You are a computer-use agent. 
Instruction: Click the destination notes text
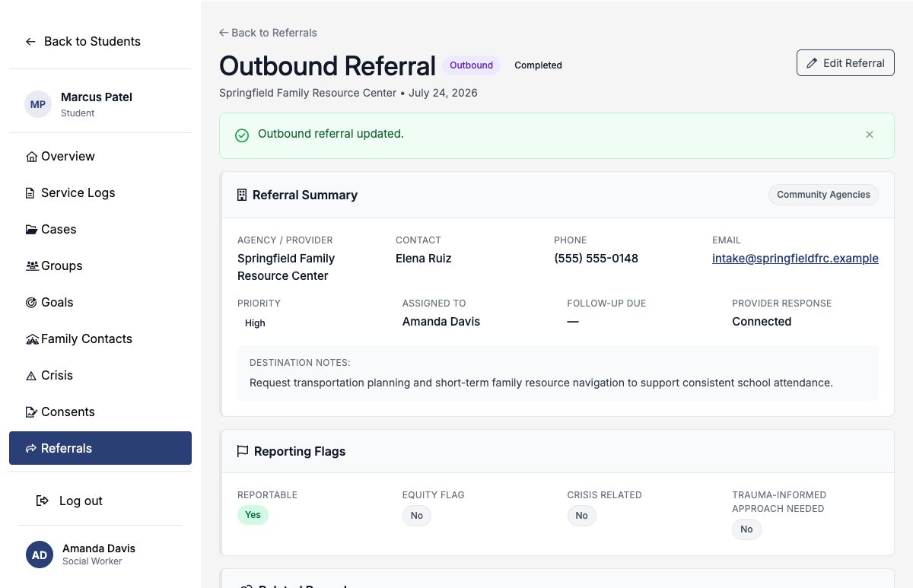point(541,383)
